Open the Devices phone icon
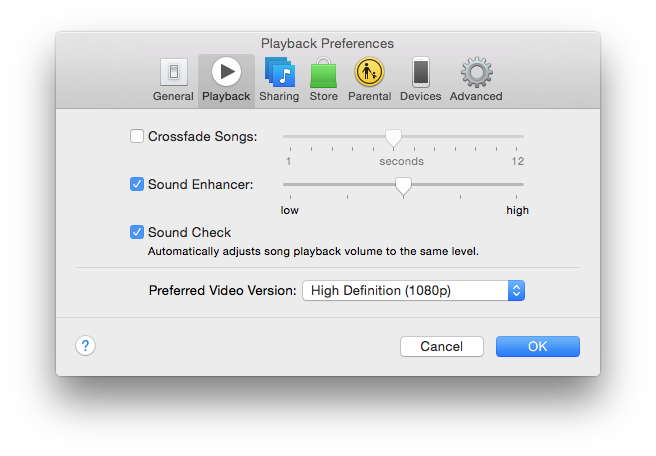This screenshot has width=656, height=456. click(421, 73)
